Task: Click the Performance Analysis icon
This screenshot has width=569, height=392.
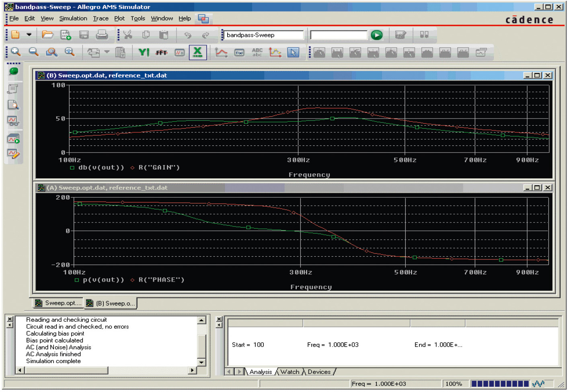Action: pyautogui.click(x=180, y=53)
